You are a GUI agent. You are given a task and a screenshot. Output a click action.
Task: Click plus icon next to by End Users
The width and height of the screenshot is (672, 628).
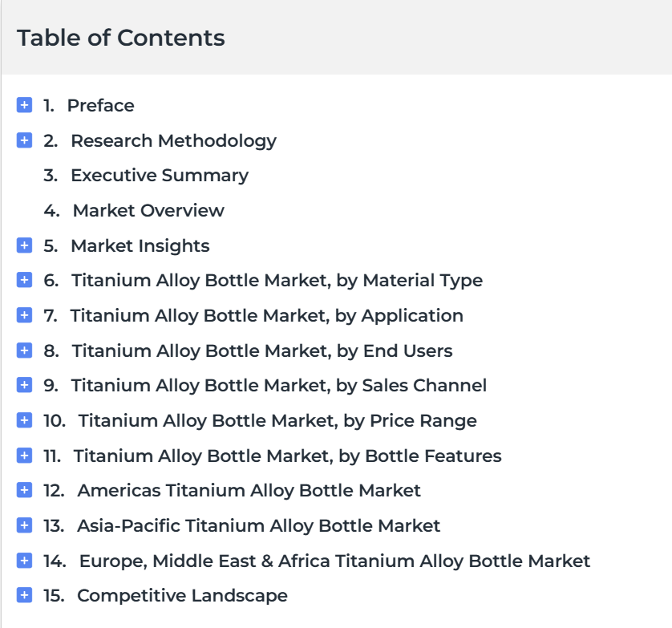coord(24,350)
